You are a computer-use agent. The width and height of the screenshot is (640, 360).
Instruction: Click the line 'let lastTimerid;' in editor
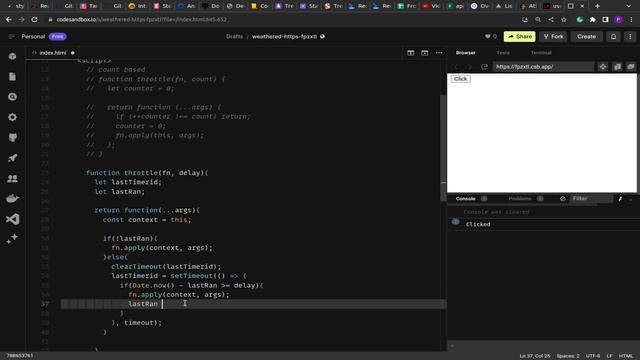click(128, 182)
